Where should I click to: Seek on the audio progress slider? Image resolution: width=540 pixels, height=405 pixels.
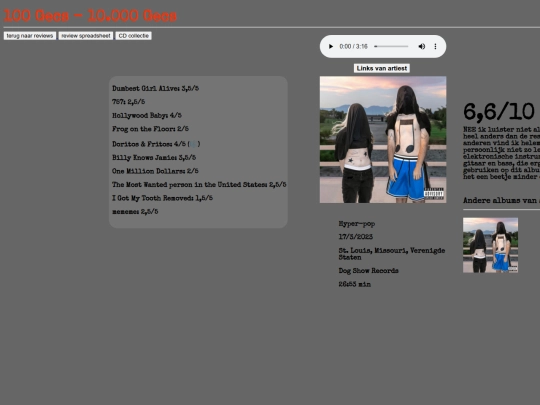[391, 46]
